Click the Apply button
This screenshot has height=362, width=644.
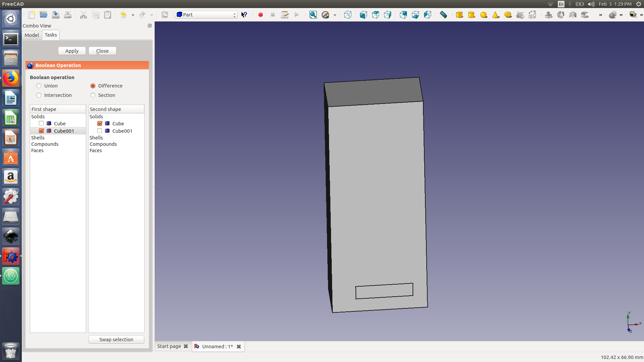pos(72,51)
